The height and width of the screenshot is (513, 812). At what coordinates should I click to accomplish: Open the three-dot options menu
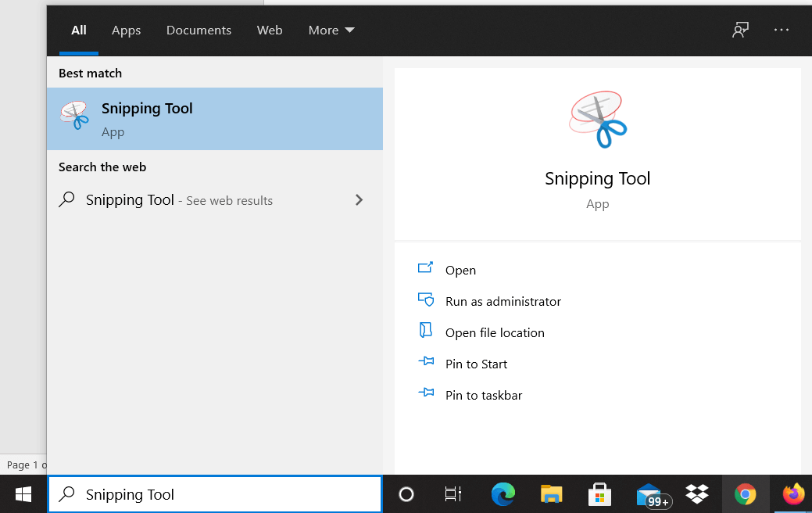pyautogui.click(x=782, y=30)
